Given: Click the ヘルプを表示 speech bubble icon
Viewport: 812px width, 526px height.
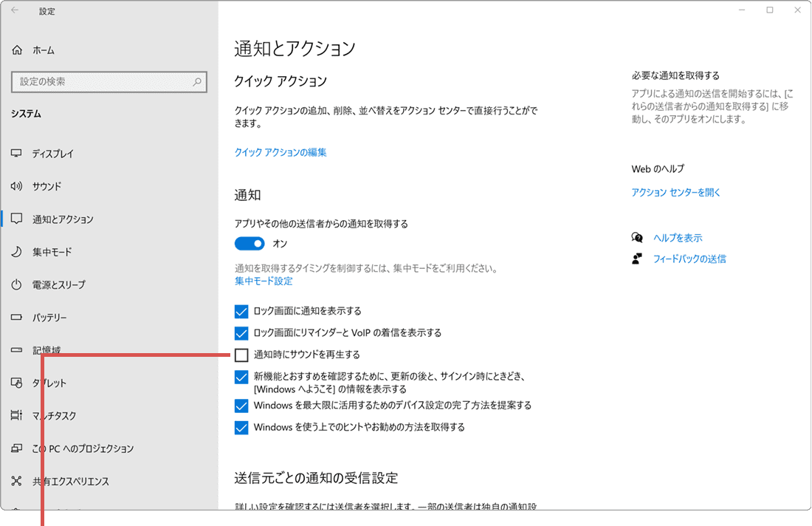Looking at the screenshot, I should click(x=636, y=237).
